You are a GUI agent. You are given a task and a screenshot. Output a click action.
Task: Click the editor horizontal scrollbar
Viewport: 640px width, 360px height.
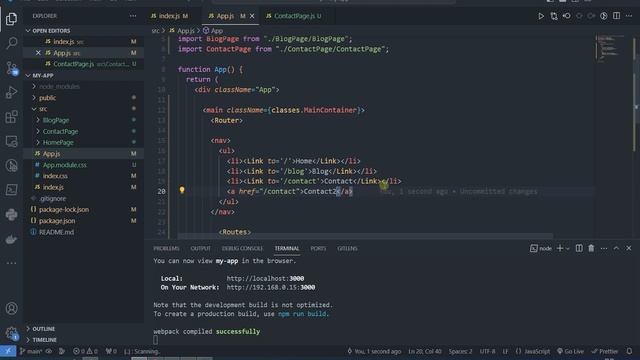click(365, 236)
